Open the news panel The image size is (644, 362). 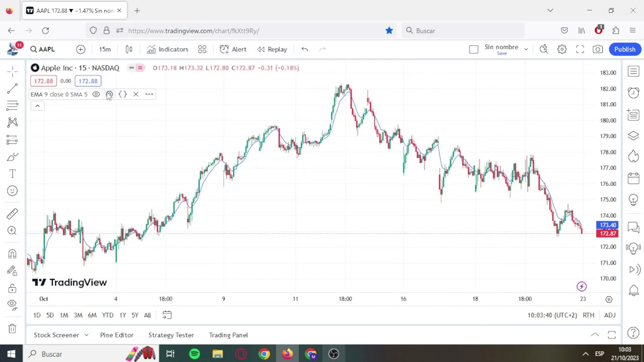(633, 115)
